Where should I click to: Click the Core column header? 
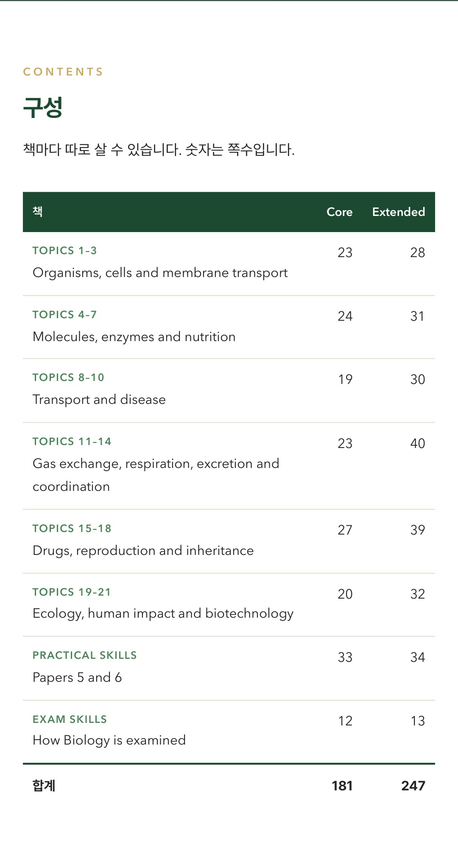point(340,212)
